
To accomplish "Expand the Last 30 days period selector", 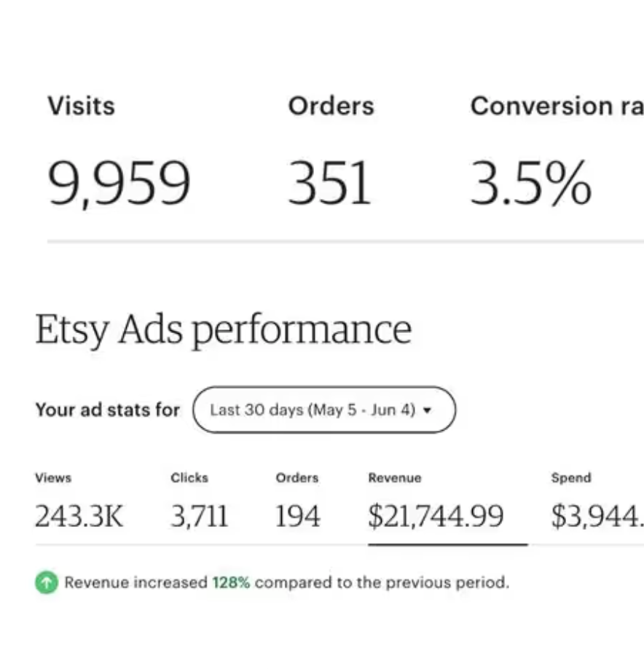I will point(324,410).
